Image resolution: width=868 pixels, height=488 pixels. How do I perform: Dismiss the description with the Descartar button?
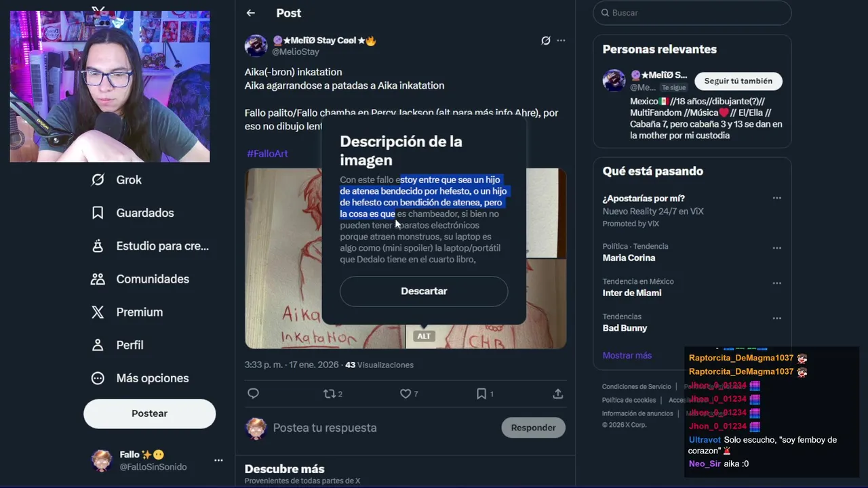pos(424,291)
